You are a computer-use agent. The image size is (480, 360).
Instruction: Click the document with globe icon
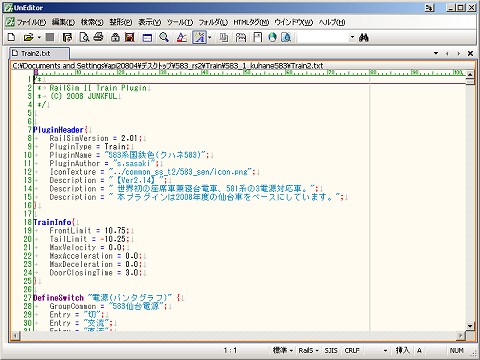pos(286,37)
